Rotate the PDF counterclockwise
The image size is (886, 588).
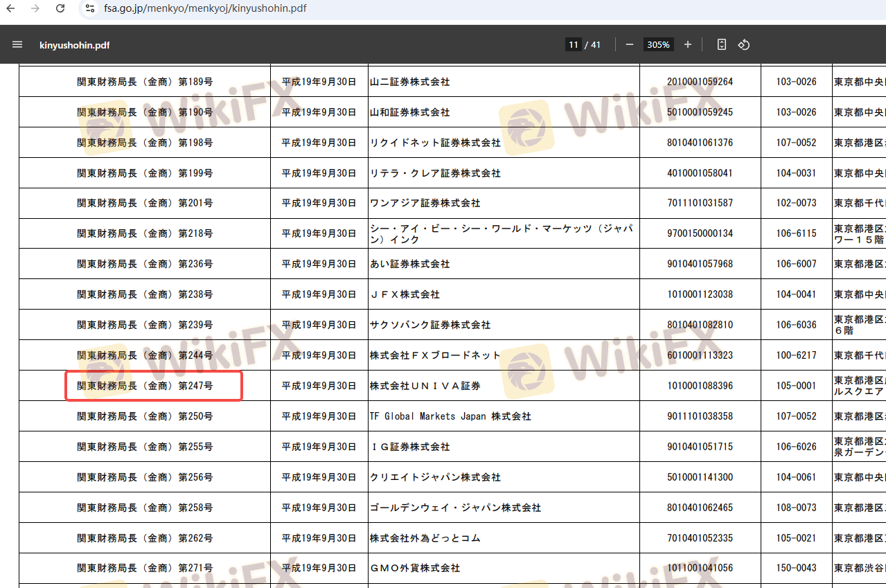pyautogui.click(x=743, y=45)
